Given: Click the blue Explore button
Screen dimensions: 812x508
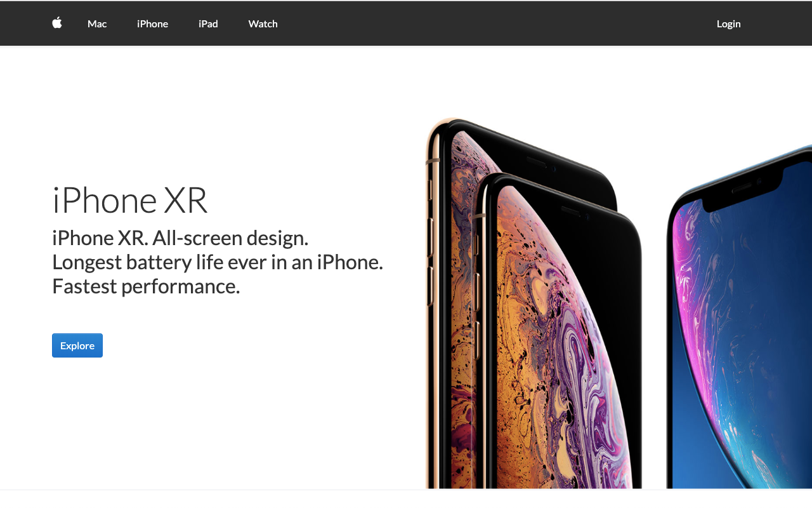Looking at the screenshot, I should point(77,345).
